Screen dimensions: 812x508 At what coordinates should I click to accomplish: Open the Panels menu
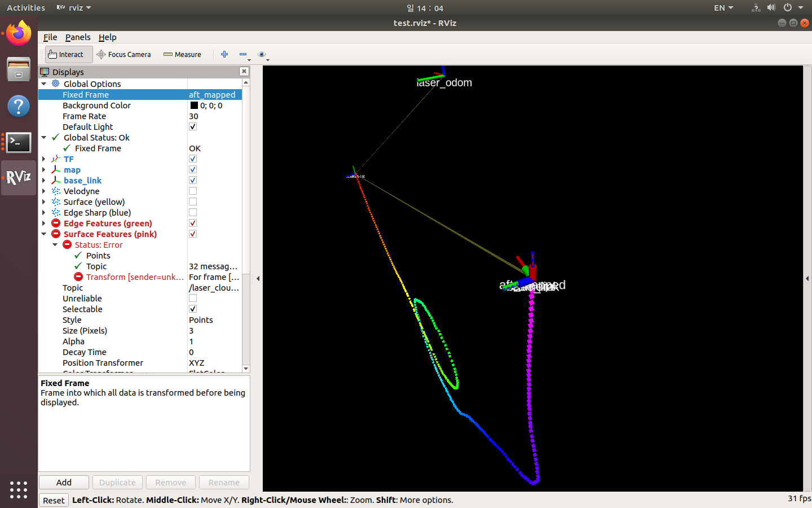(x=78, y=37)
